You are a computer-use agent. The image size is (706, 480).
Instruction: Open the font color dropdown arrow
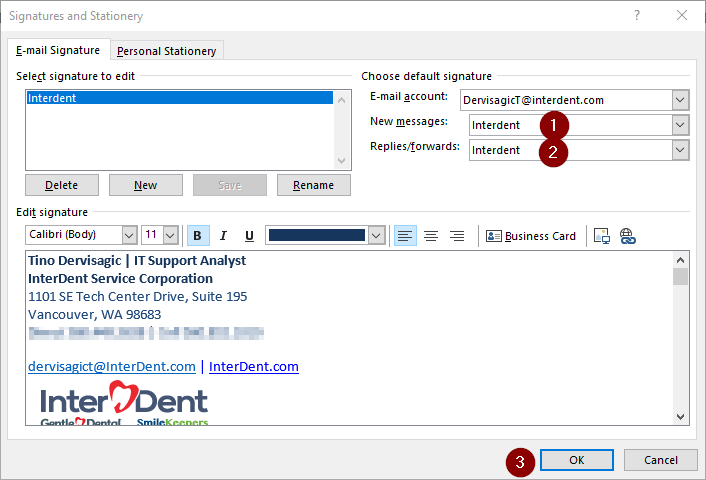[x=376, y=235]
